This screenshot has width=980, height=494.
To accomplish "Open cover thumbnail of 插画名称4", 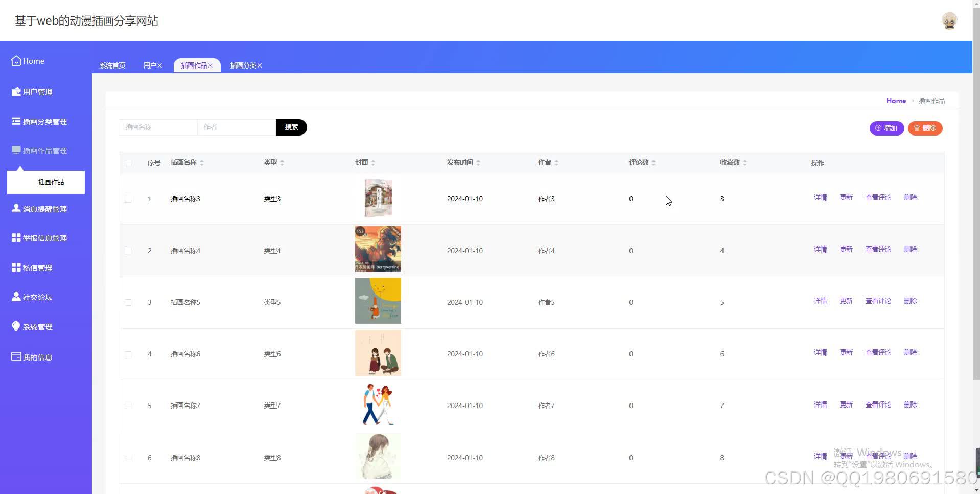I will point(378,249).
